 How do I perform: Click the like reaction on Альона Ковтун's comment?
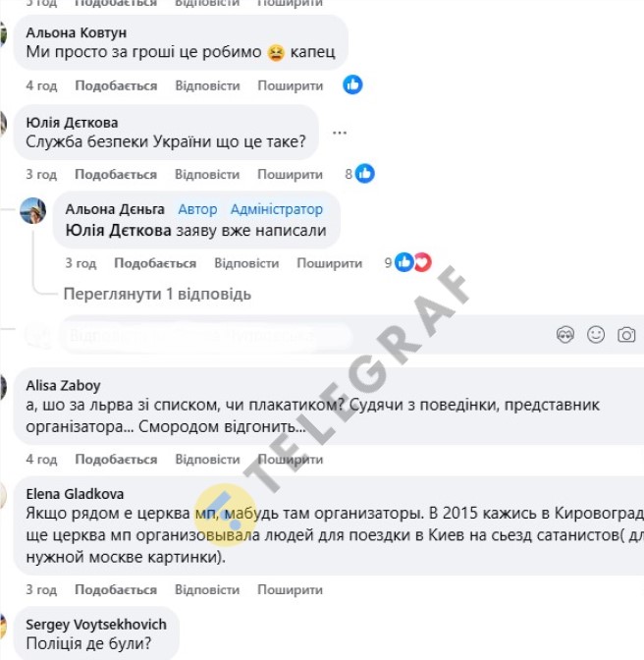click(352, 84)
